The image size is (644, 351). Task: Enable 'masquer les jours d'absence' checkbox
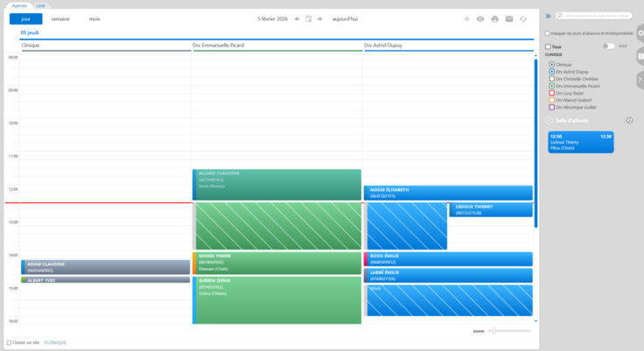coord(548,33)
